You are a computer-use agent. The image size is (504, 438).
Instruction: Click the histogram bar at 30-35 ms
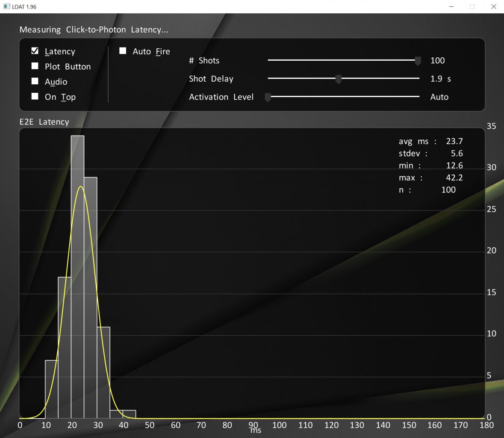103,373
